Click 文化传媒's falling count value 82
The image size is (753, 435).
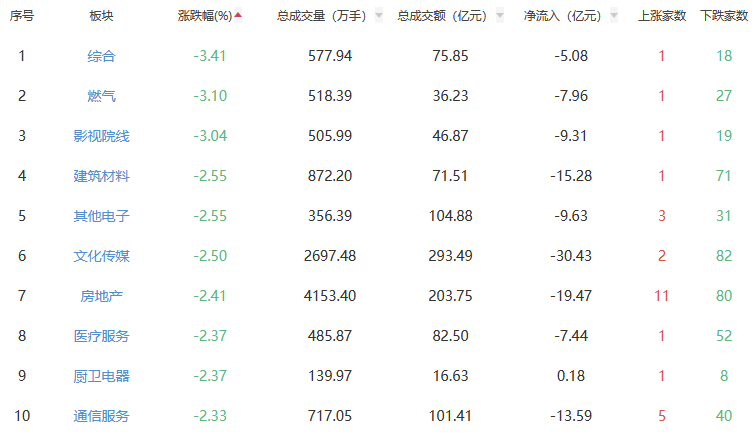coord(724,256)
